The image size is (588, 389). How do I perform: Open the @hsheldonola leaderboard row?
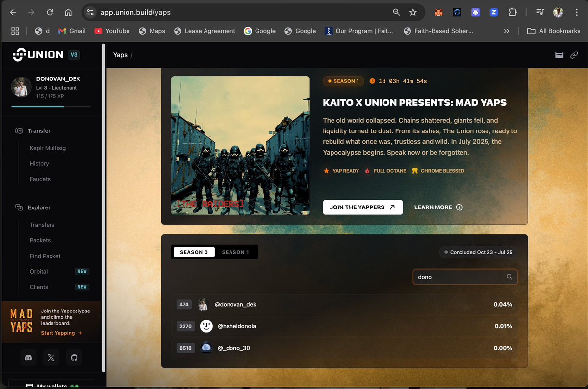[344, 326]
